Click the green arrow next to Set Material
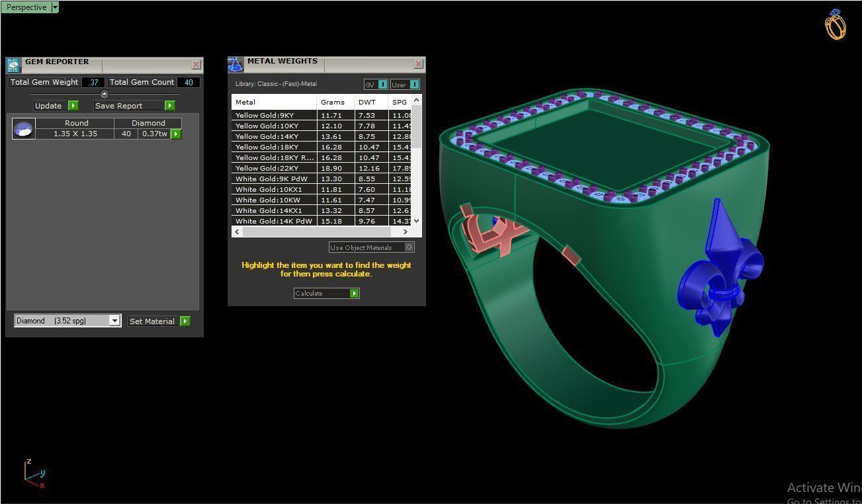 pos(185,321)
